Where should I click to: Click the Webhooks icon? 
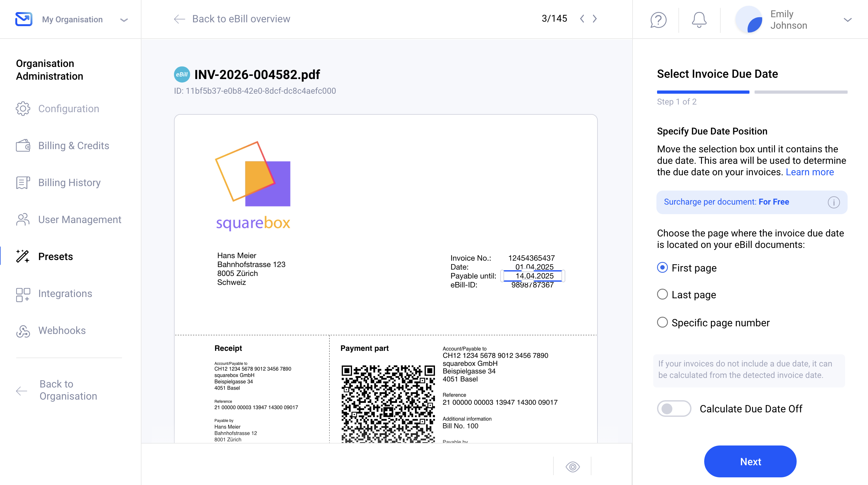23,331
